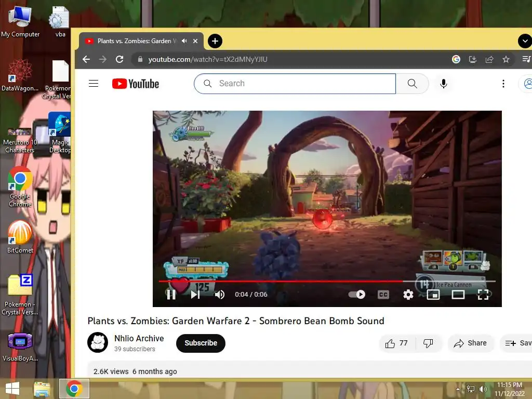Toggle closed captions CC

pyautogui.click(x=383, y=295)
